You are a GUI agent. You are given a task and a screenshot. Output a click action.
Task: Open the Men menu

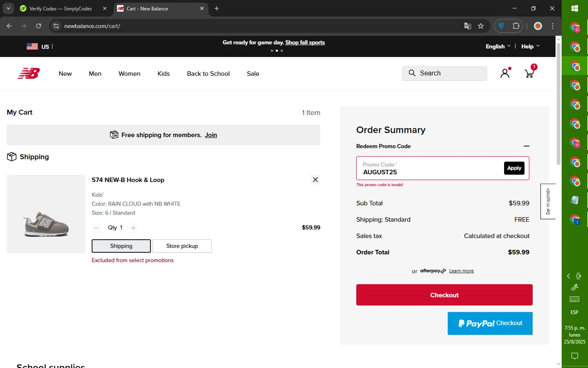pyautogui.click(x=95, y=73)
